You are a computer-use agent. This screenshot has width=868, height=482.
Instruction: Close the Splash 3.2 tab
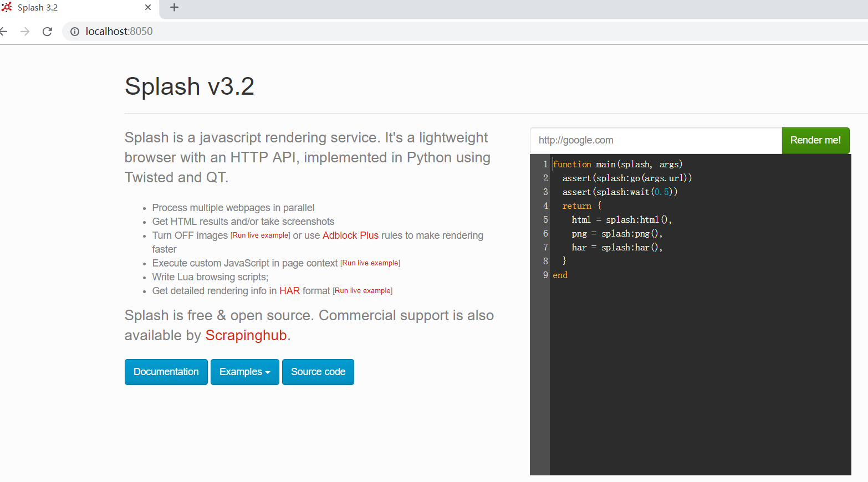click(148, 7)
